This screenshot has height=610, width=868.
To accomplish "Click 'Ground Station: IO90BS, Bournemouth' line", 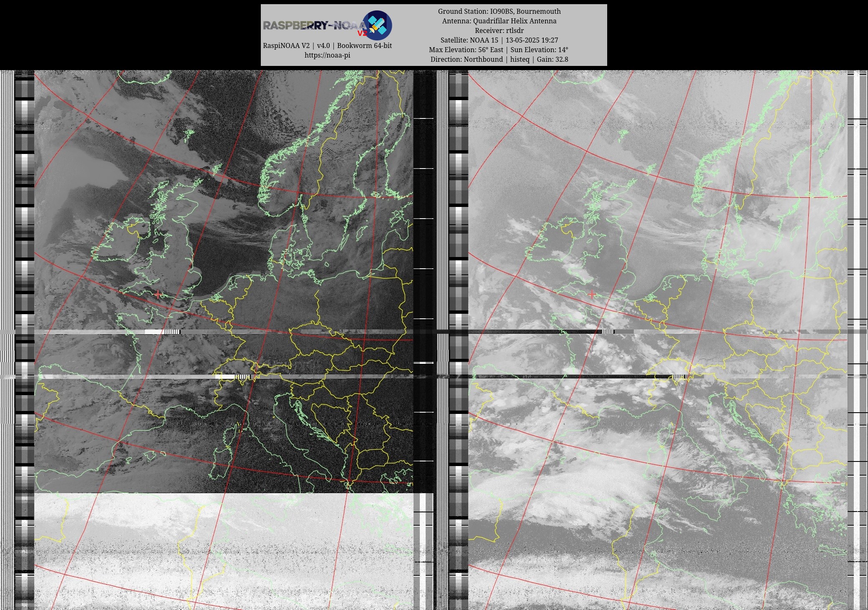I will tap(499, 11).
